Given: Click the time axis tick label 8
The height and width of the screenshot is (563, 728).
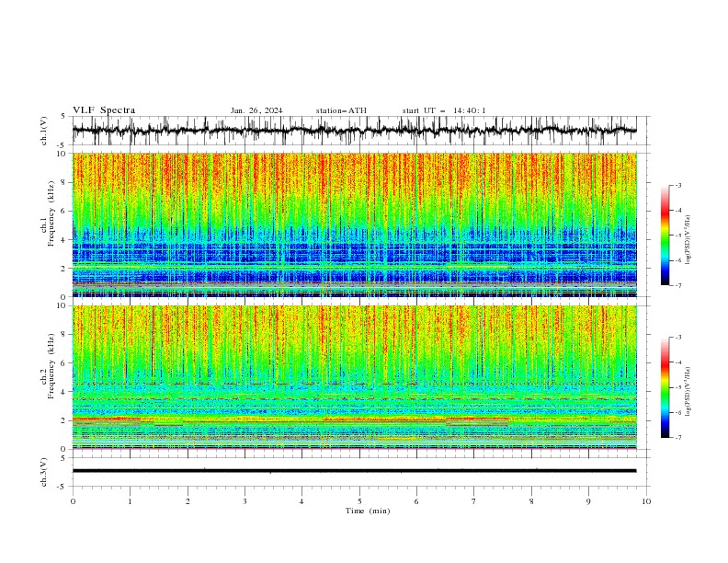Looking at the screenshot, I should (531, 501).
